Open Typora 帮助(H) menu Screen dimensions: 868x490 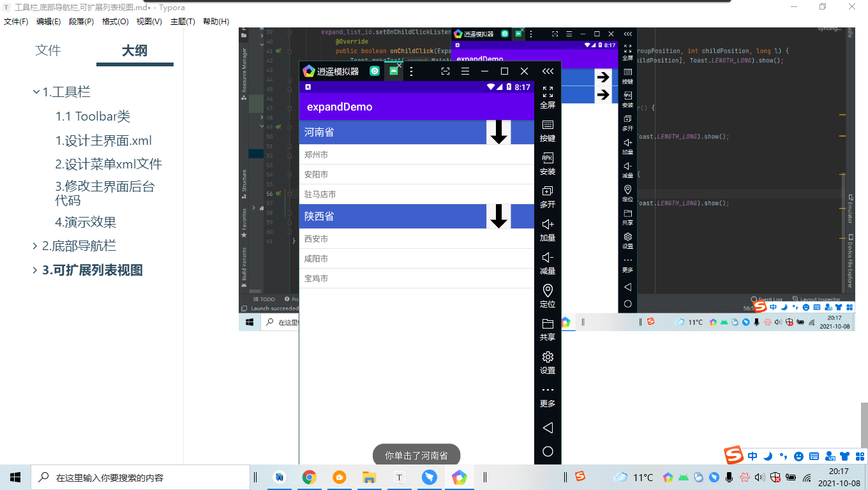coord(216,21)
